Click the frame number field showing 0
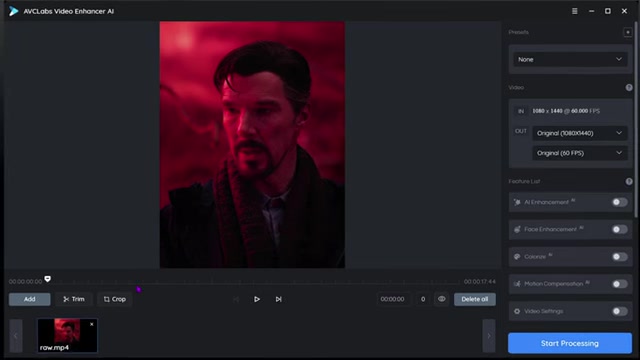 click(423, 299)
